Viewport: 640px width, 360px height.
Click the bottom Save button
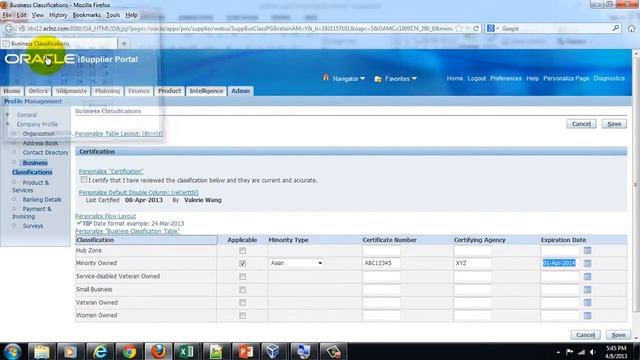[x=618, y=335]
